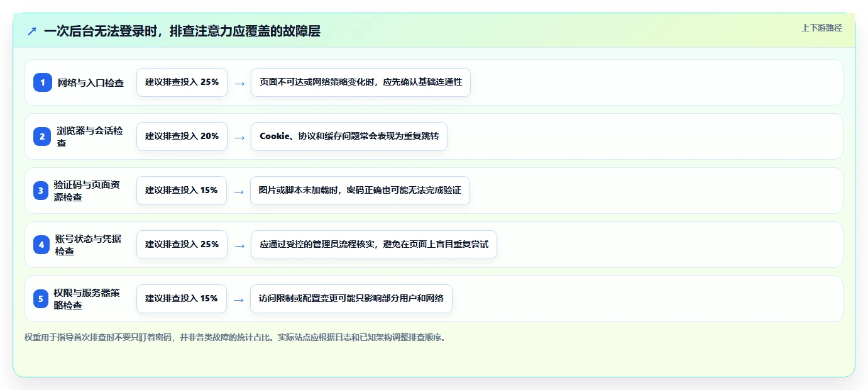This screenshot has width=868, height=390.
Task: Click the arrow in 浏览器与会话检查 row
Action: [239, 137]
